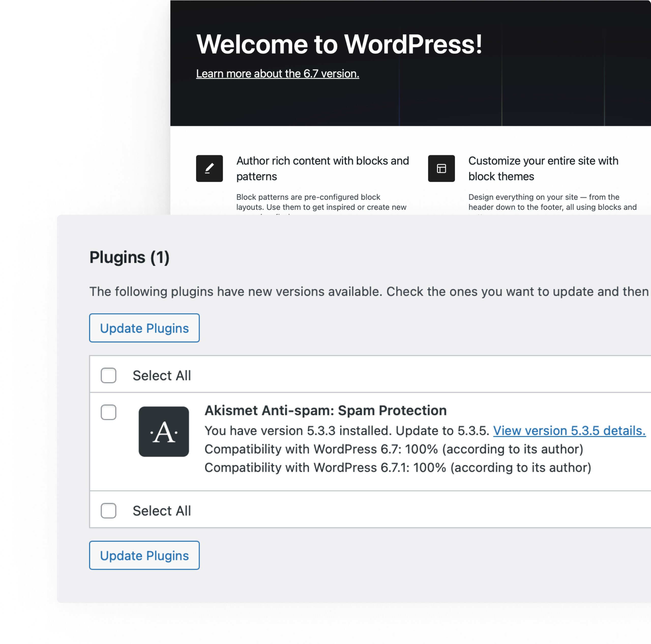Click the pencil edit icon beside Author rich content
The width and height of the screenshot is (651, 644).
209,168
